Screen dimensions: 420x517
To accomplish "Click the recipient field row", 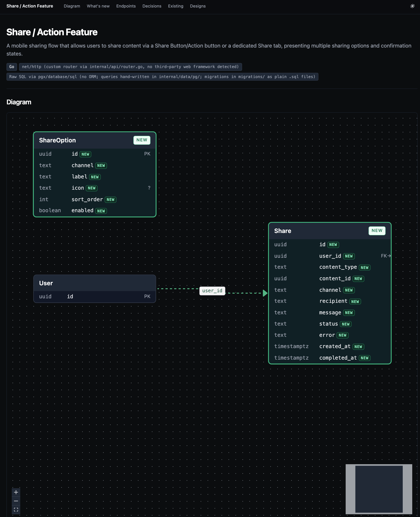I will (330, 301).
